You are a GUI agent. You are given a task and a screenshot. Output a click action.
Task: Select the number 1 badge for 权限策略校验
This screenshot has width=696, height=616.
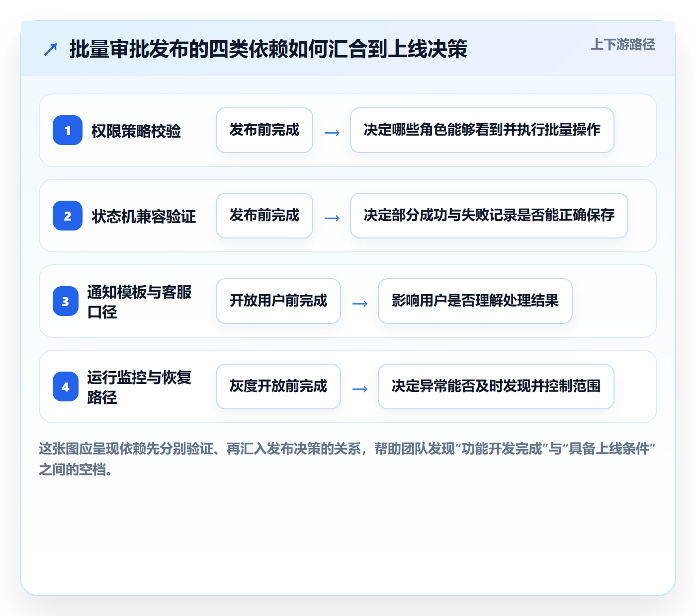point(68,130)
